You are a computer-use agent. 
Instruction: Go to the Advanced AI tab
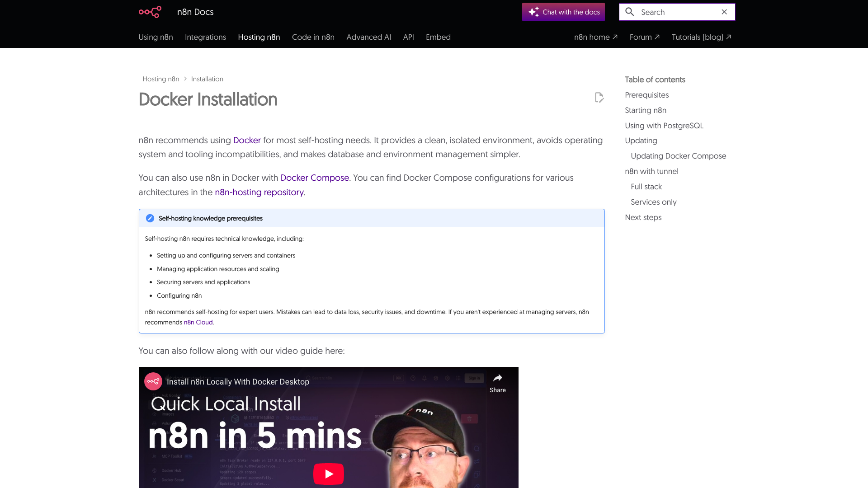[369, 37]
